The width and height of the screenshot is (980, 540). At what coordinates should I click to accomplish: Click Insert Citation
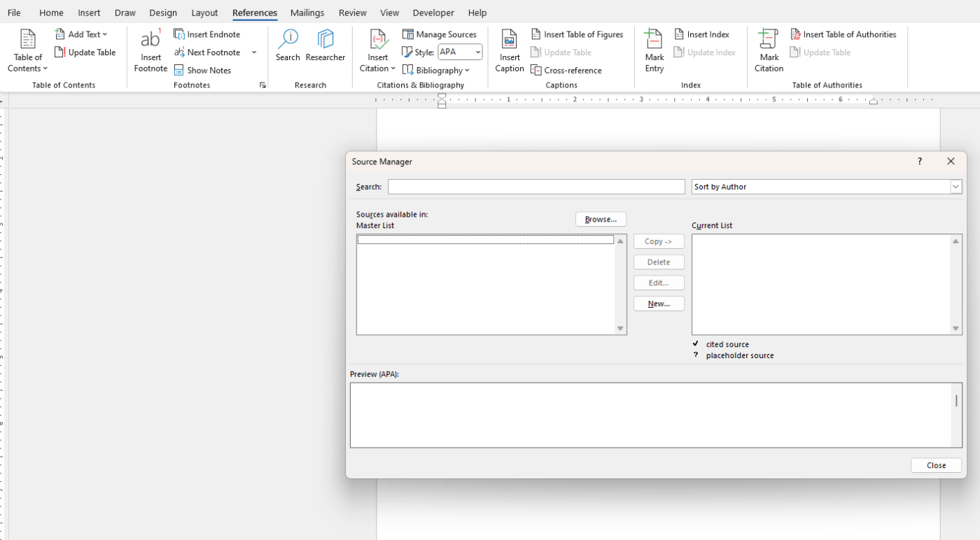pos(378,51)
